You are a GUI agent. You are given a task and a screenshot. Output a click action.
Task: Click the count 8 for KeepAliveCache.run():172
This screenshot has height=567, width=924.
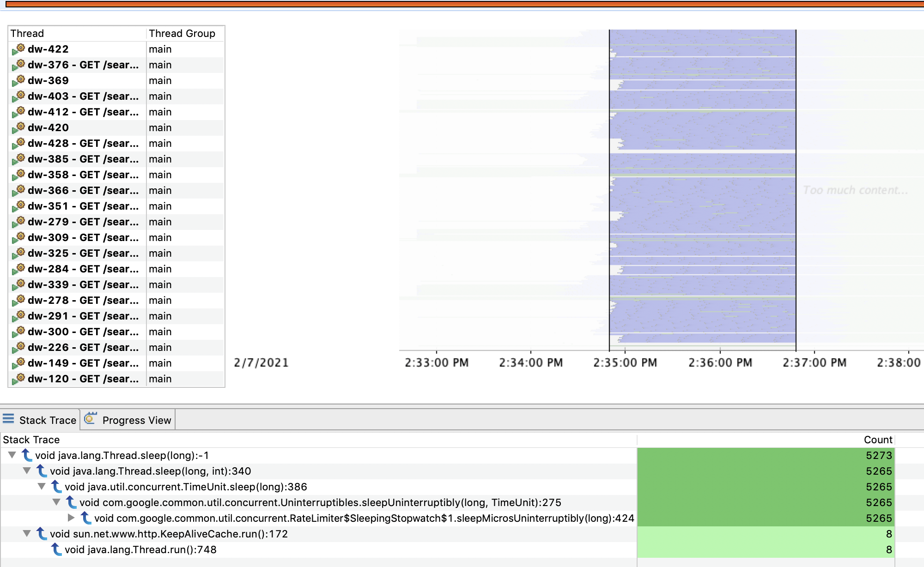766,534
